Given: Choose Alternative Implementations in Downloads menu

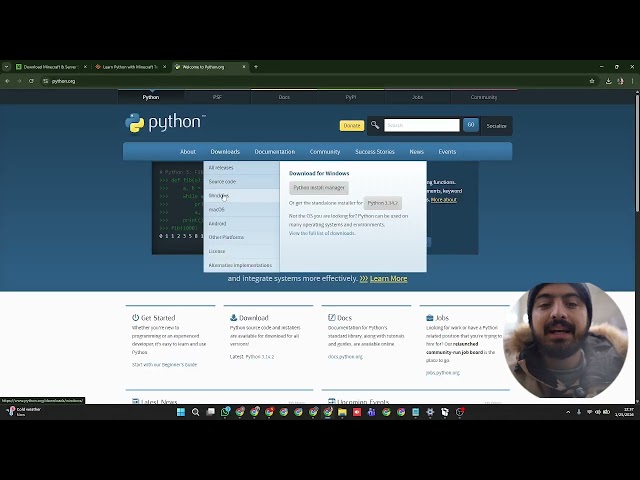Looking at the screenshot, I should pos(242,265).
